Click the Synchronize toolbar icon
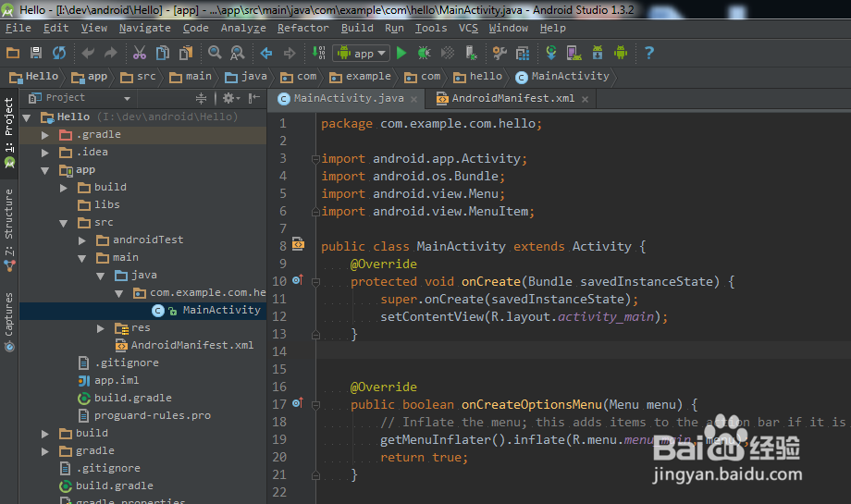This screenshot has width=851, height=504. 59,53
